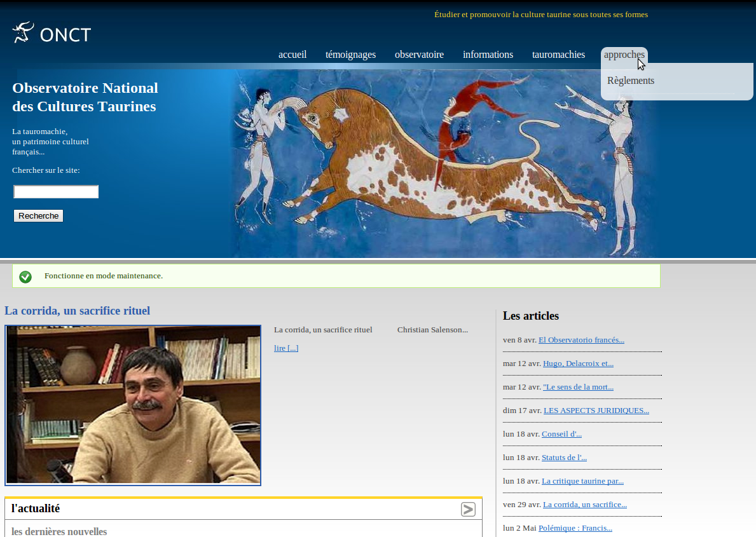
Task: Click the ONCT bull logo icon
Action: 23,32
